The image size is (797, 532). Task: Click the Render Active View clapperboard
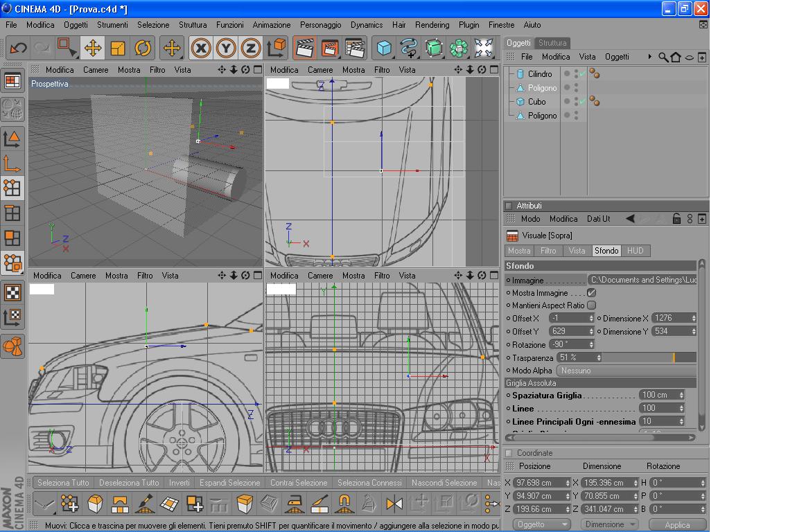point(305,48)
